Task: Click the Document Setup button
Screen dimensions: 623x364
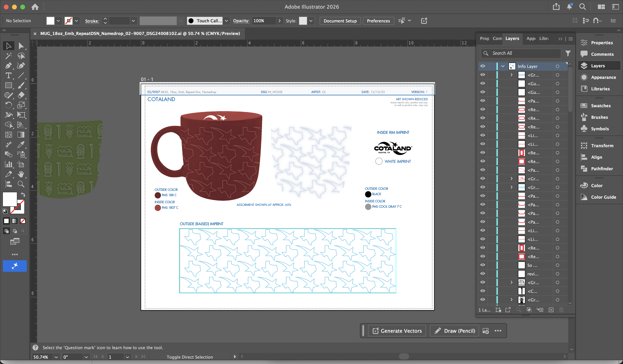Action: [340, 21]
